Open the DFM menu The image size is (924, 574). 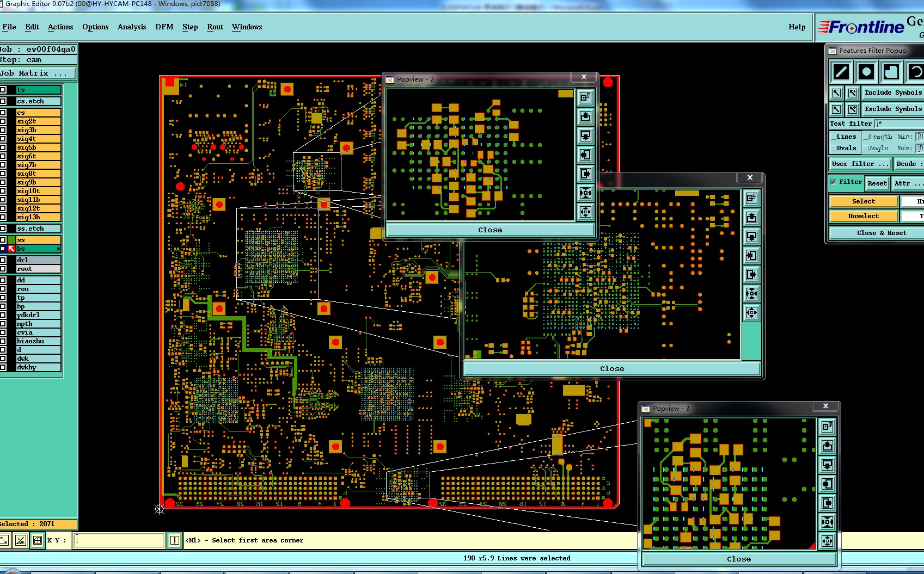(x=164, y=27)
